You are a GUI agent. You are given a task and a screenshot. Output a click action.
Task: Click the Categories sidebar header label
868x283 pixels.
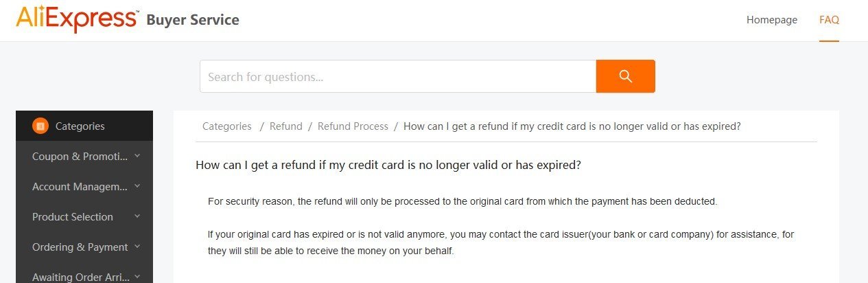(x=80, y=126)
